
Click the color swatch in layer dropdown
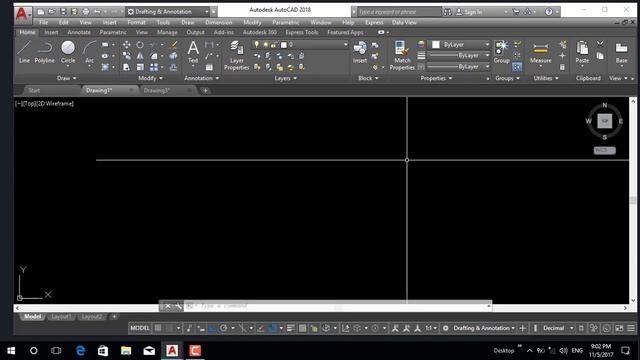[284, 44]
